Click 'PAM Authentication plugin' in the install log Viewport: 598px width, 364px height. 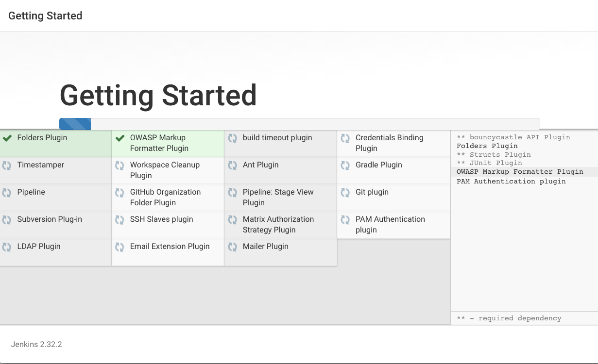511,182
